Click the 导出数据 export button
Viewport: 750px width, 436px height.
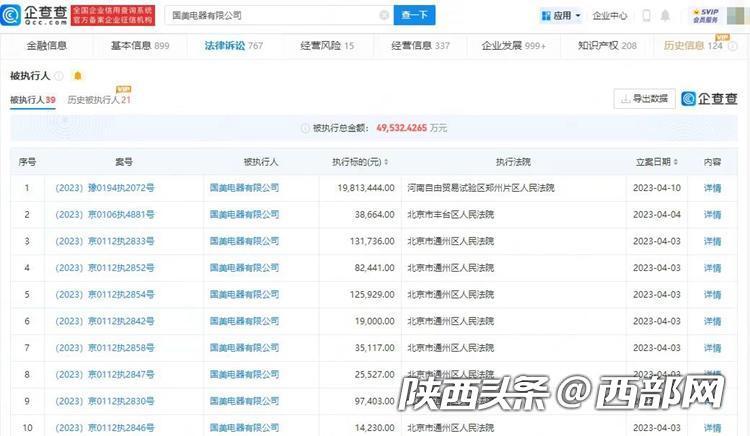coord(644,98)
